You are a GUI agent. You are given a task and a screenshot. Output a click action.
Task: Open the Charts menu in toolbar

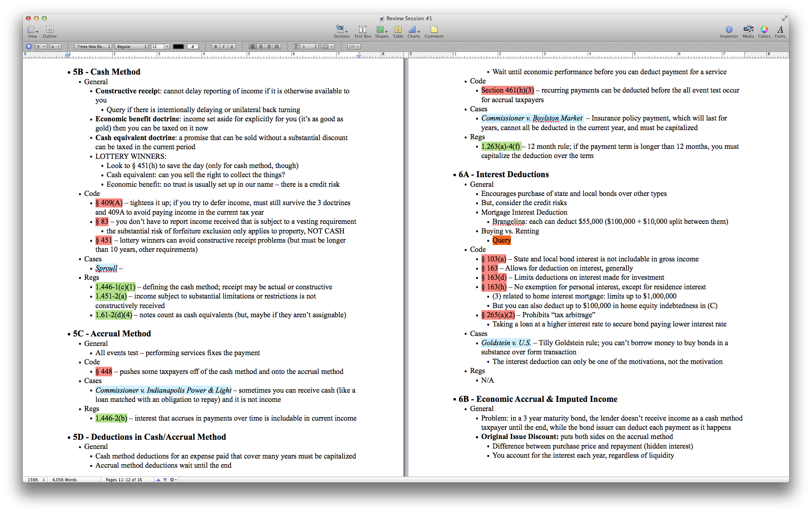[414, 32]
